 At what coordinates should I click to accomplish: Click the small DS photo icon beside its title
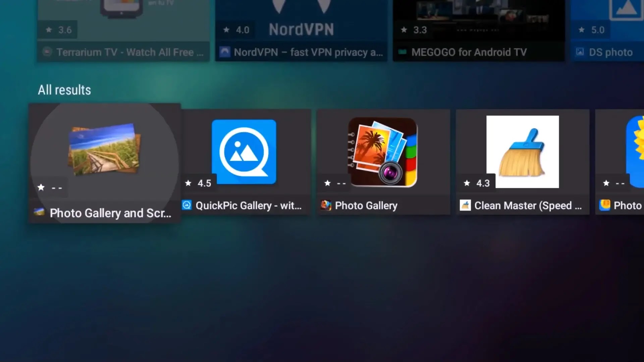[580, 52]
